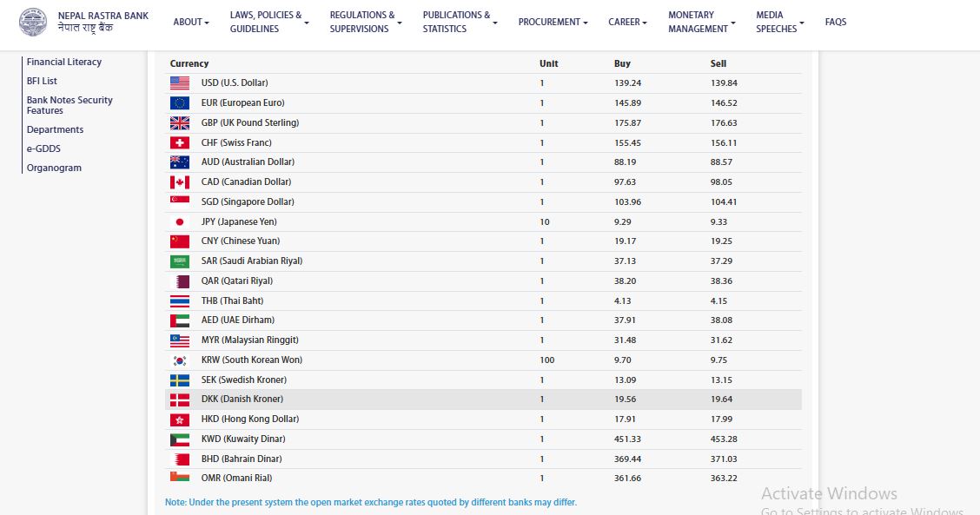Expand the Laws, Policies & Guidelines menu

[269, 22]
